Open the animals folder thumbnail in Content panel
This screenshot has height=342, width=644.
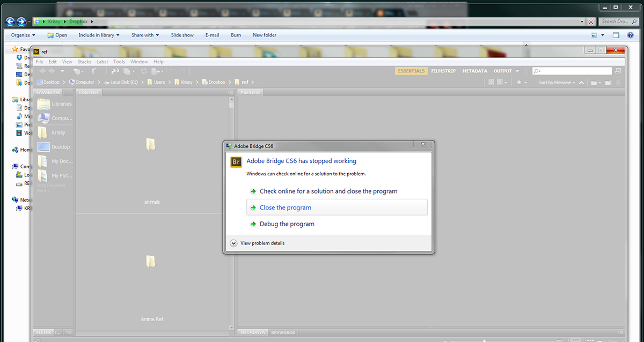pos(151,144)
